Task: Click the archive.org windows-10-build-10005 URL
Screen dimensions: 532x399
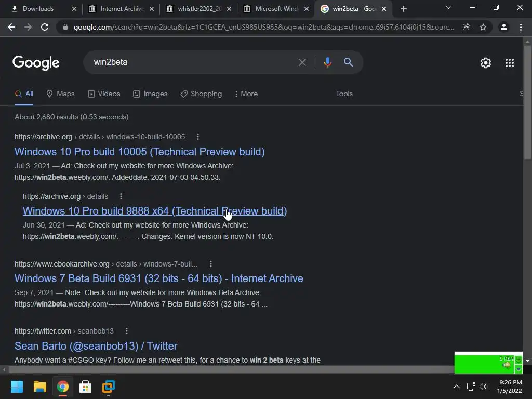Action: [x=100, y=137]
